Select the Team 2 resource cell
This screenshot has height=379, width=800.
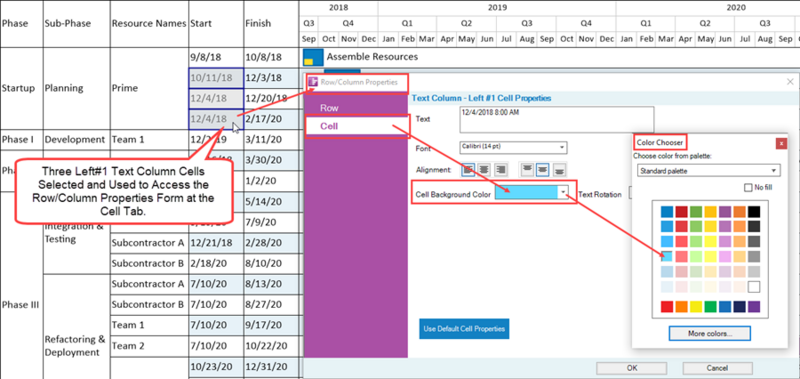(x=149, y=346)
